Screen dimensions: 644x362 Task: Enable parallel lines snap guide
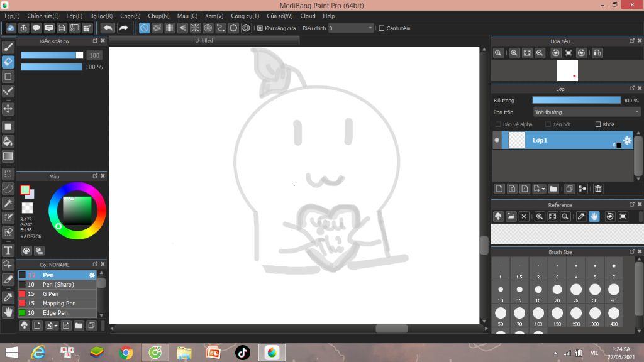point(157,28)
